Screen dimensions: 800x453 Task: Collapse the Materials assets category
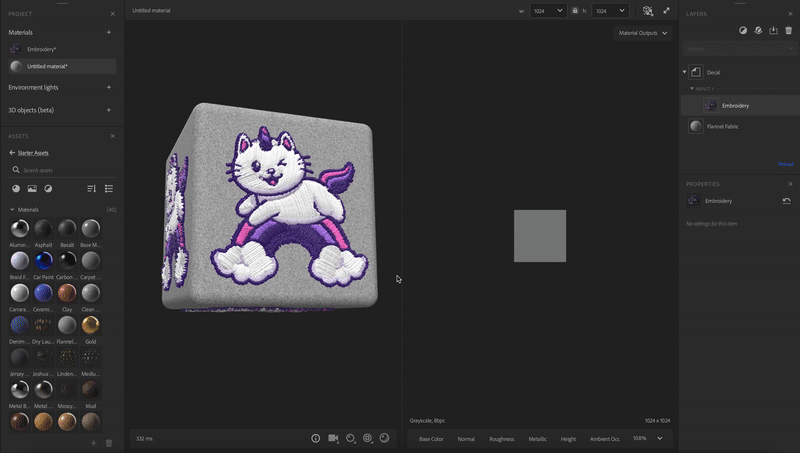[x=12, y=210]
